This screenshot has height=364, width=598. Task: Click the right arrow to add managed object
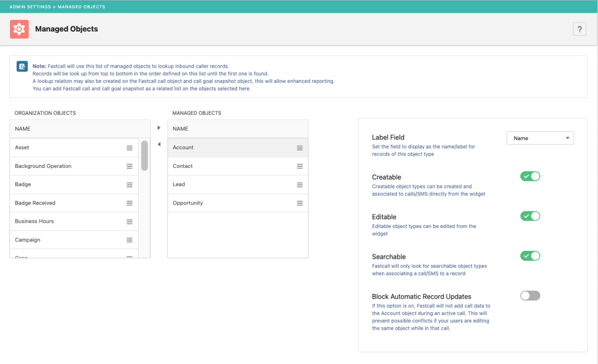pos(159,128)
